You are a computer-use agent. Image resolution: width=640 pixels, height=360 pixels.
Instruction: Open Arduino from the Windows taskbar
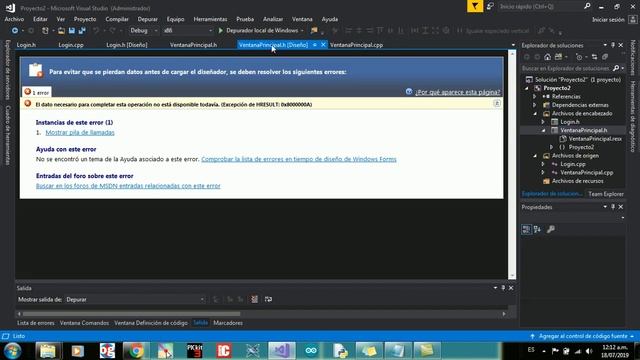[x=311, y=351]
